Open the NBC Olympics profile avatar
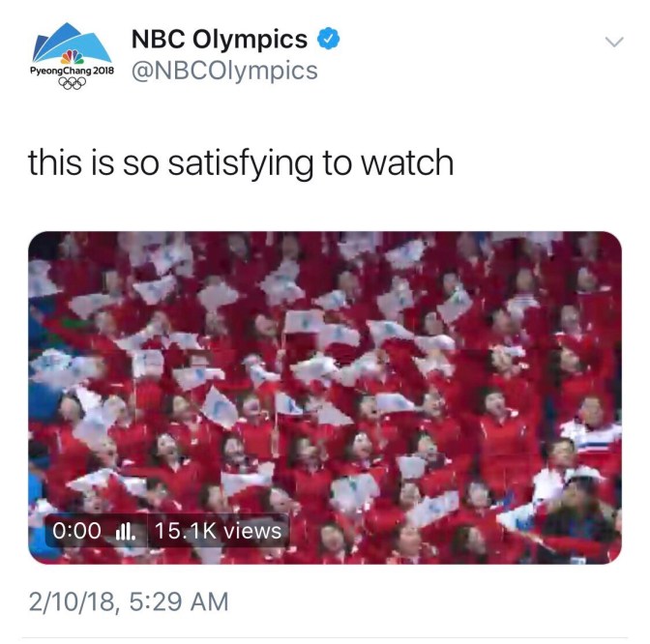650x644 pixels. click(x=72, y=56)
